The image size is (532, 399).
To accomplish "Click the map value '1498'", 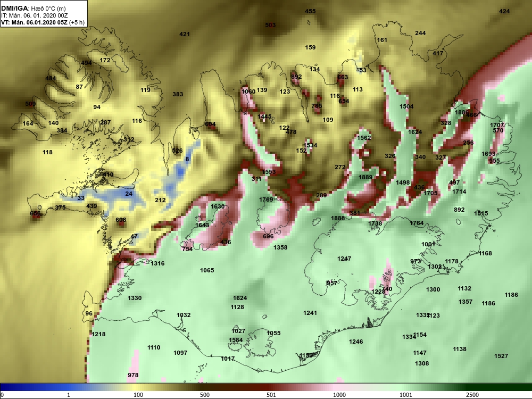I will pos(403,182).
